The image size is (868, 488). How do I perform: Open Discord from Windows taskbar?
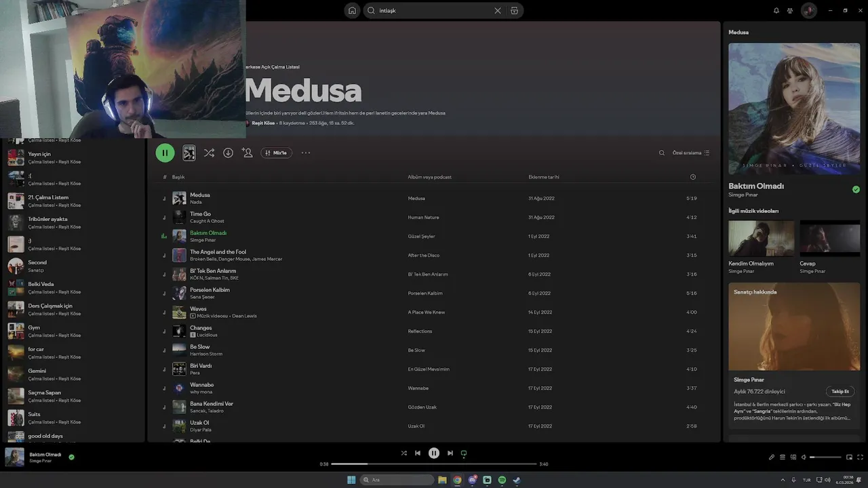pyautogui.click(x=472, y=480)
